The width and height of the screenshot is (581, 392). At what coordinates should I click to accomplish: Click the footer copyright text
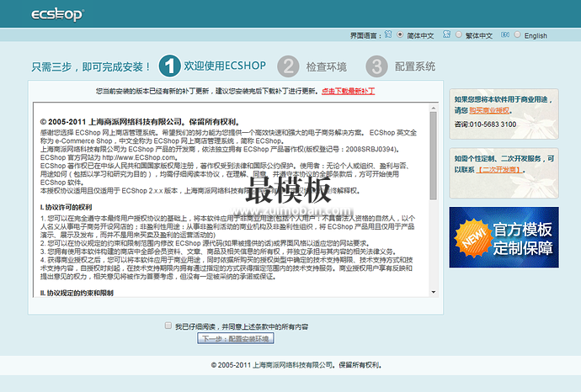(x=296, y=365)
